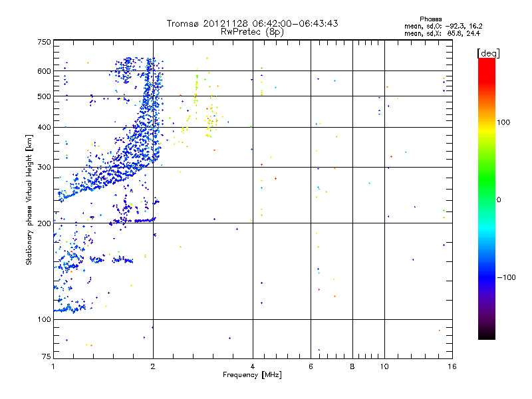Click the x-axis tick label '8'
Screen dimensions: 532x399
pyautogui.click(x=352, y=366)
